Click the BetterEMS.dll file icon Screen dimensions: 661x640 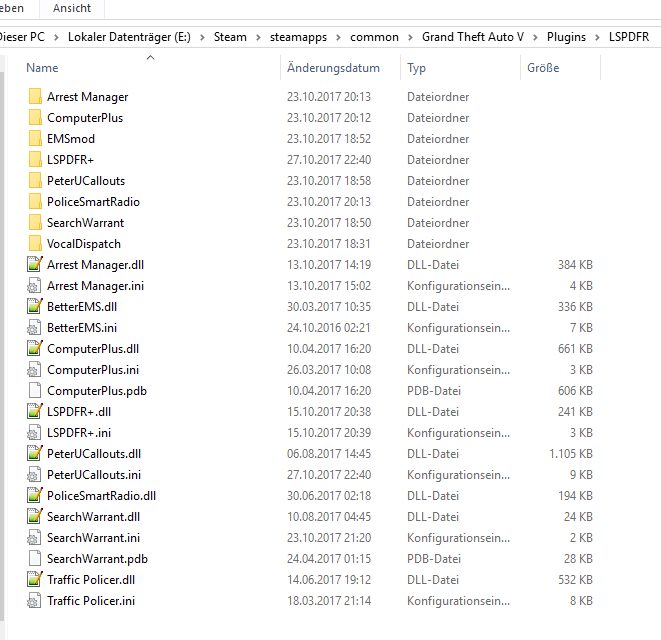(x=35, y=307)
